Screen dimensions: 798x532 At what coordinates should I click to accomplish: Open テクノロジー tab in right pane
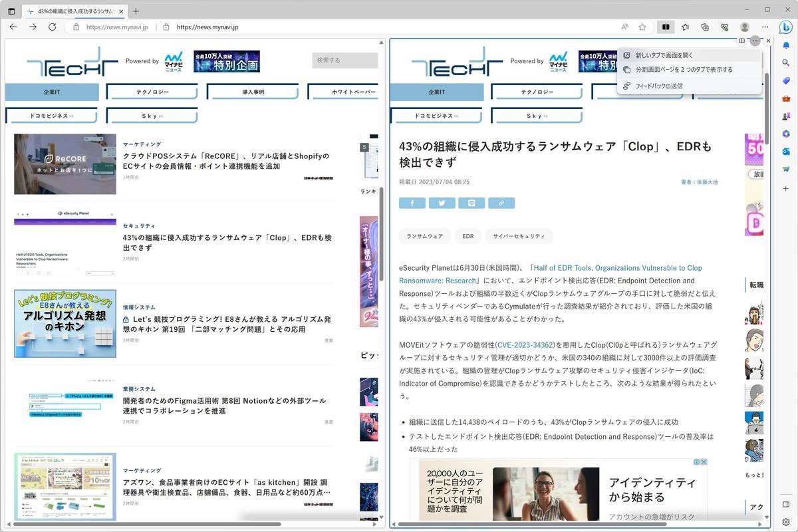coord(537,92)
